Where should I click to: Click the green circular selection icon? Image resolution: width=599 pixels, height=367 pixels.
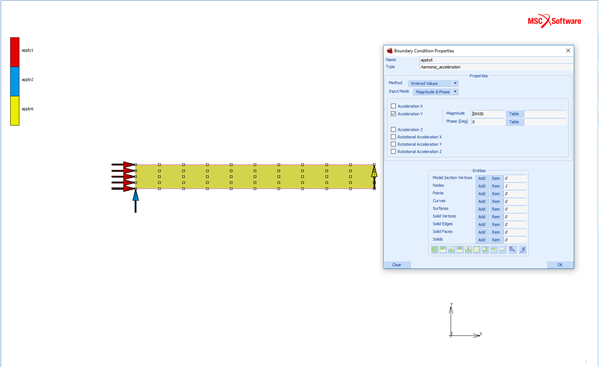coord(485,249)
